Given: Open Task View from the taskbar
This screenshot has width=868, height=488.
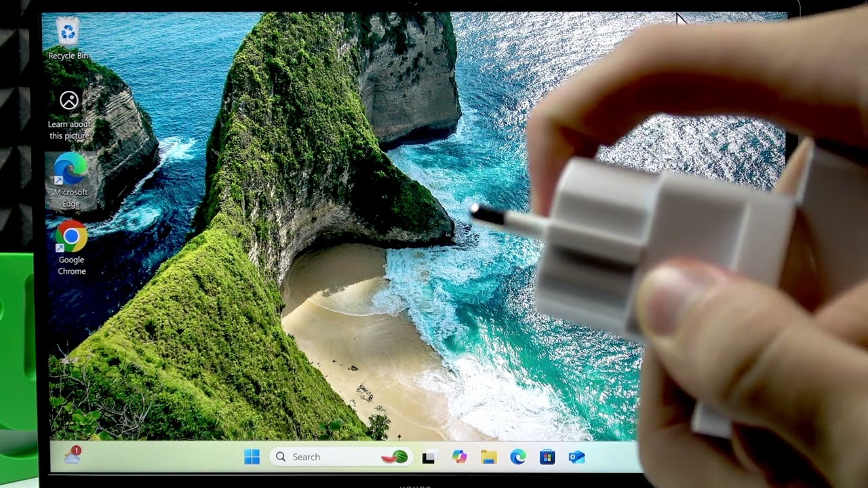Looking at the screenshot, I should [429, 457].
